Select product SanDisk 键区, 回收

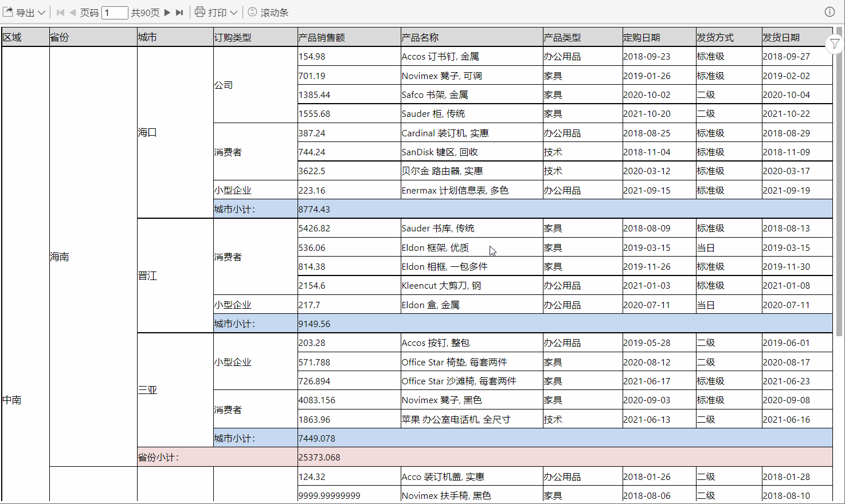pos(472,152)
